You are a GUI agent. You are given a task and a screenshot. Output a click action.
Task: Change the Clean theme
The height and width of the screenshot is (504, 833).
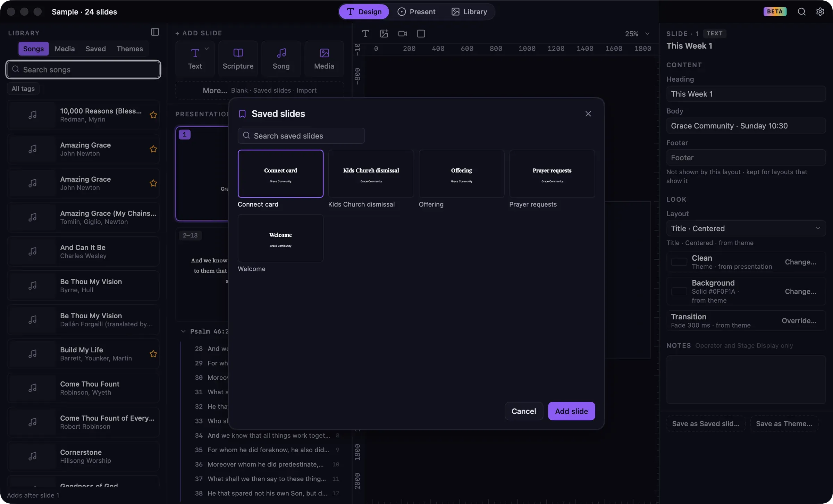click(x=800, y=262)
